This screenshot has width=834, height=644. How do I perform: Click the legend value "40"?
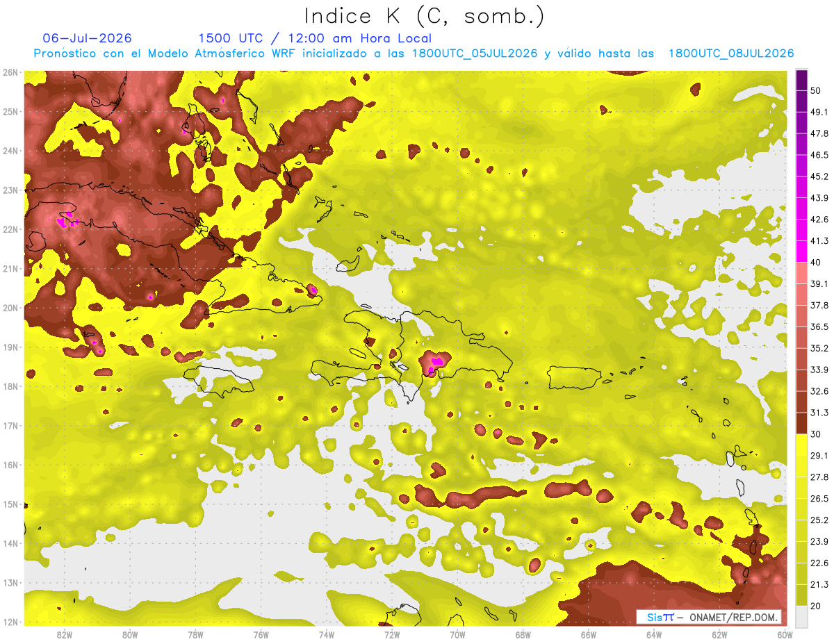(816, 263)
